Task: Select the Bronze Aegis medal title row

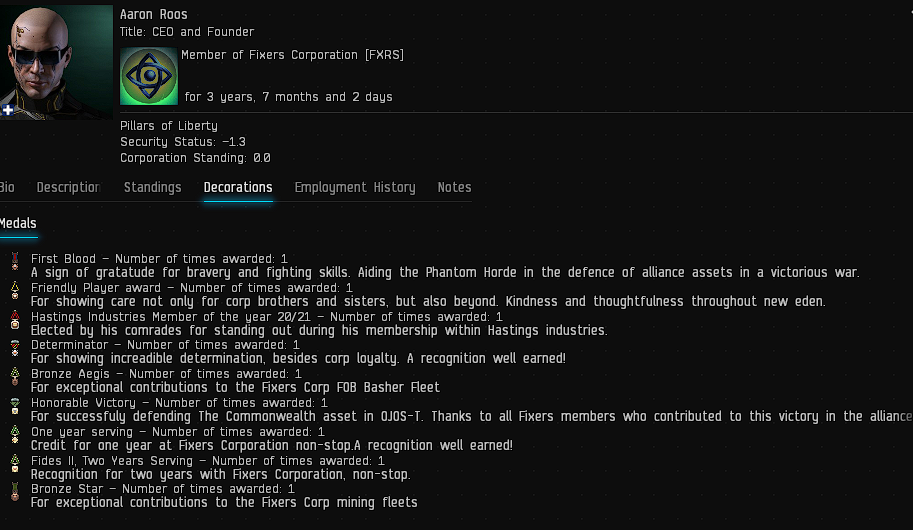Action: (167, 374)
